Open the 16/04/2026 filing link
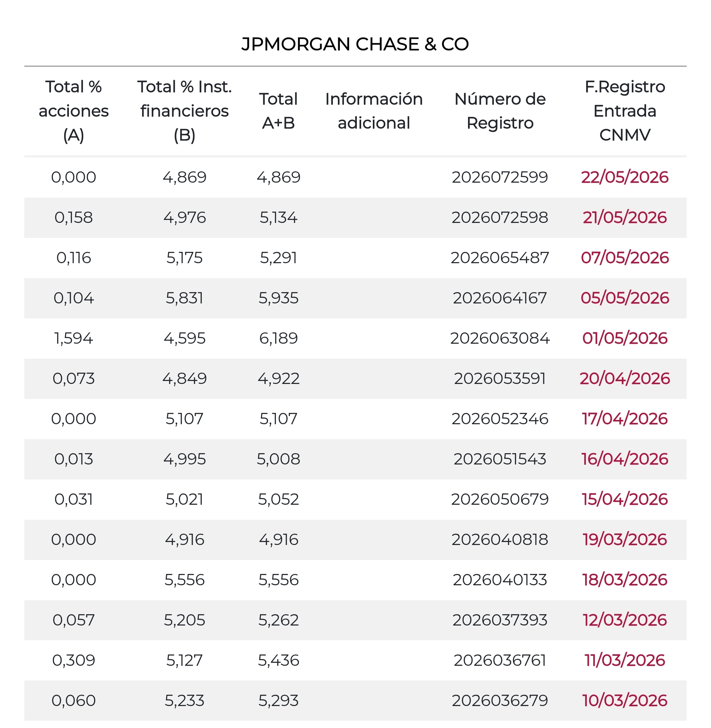Viewport: 711px width, 728px height. [x=625, y=459]
